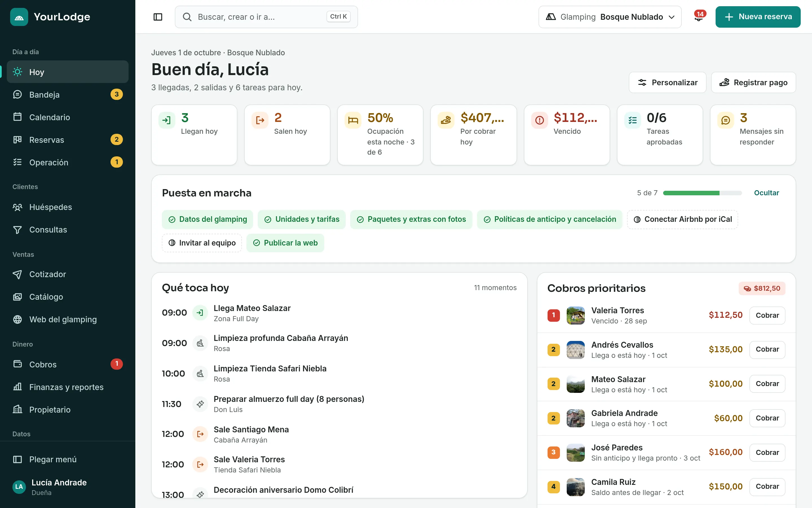Select Web del glamping in sidebar
The width and height of the screenshot is (812, 508).
[67, 319]
